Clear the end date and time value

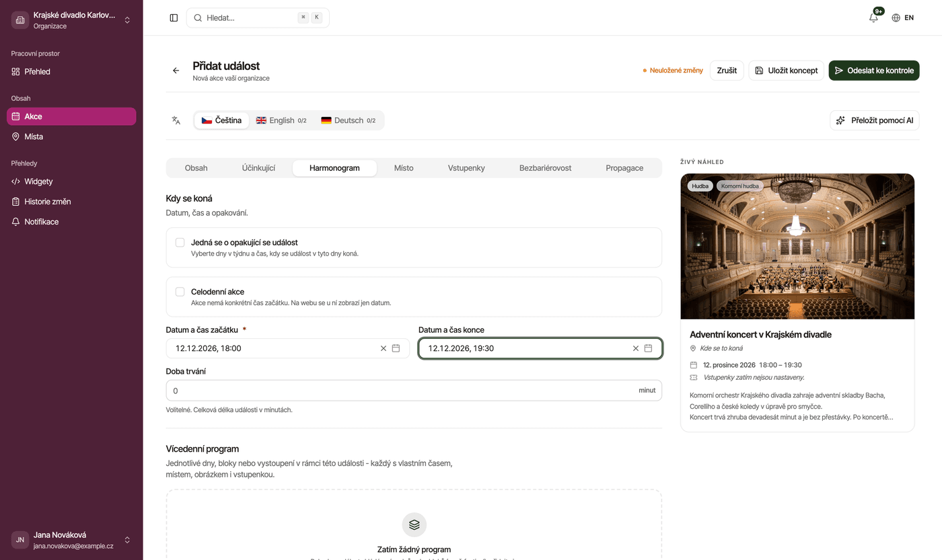pos(636,348)
